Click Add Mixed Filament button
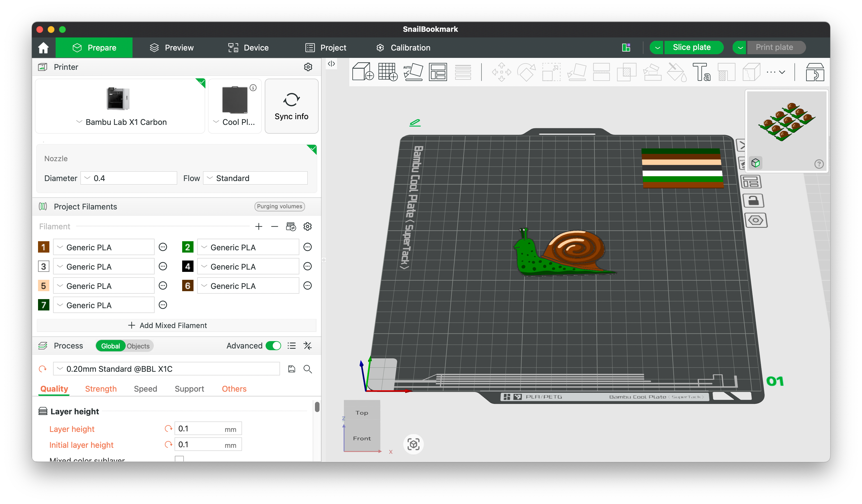Viewport: 862px width, 504px height. pos(176,325)
